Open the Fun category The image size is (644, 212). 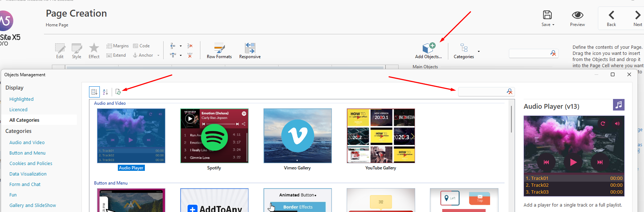click(x=13, y=195)
